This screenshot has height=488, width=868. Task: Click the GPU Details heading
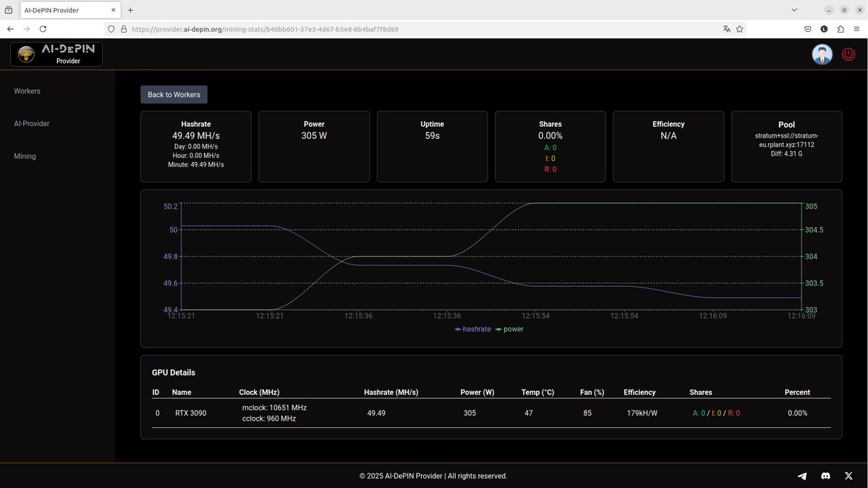pyautogui.click(x=174, y=373)
